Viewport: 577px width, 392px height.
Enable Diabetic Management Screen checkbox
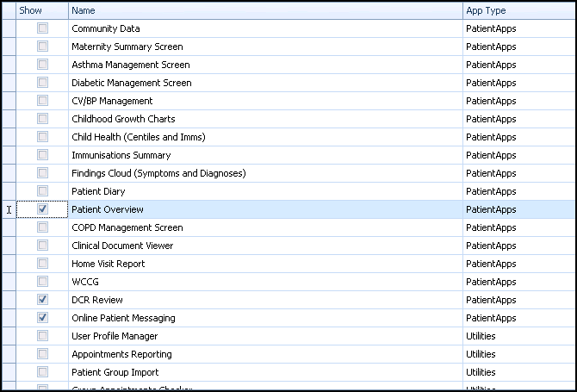point(42,83)
